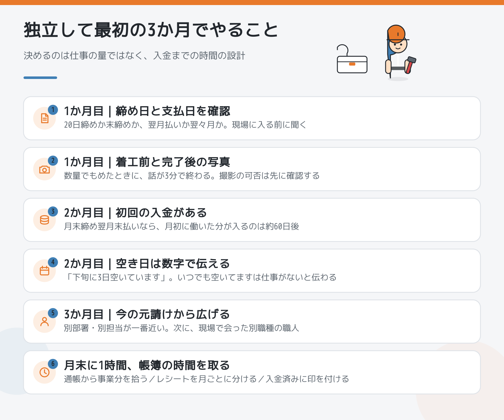Click heading 3か月目｜今の元請けから広げる
This screenshot has width=504, height=420.
pos(147,314)
